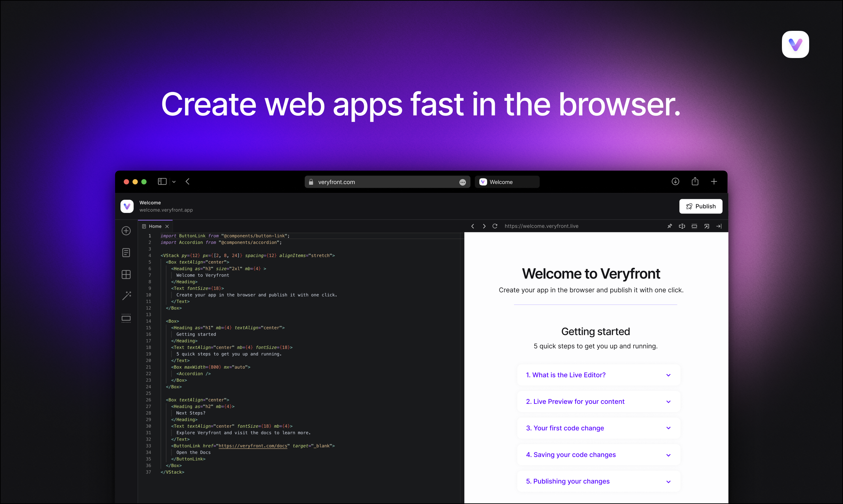Open the address bar more-options ellipsis
Image resolution: width=843 pixels, height=504 pixels.
point(462,182)
